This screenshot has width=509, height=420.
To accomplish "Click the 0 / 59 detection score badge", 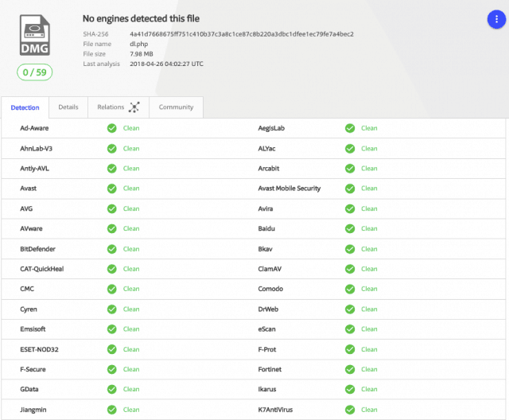I will pyautogui.click(x=34, y=72).
